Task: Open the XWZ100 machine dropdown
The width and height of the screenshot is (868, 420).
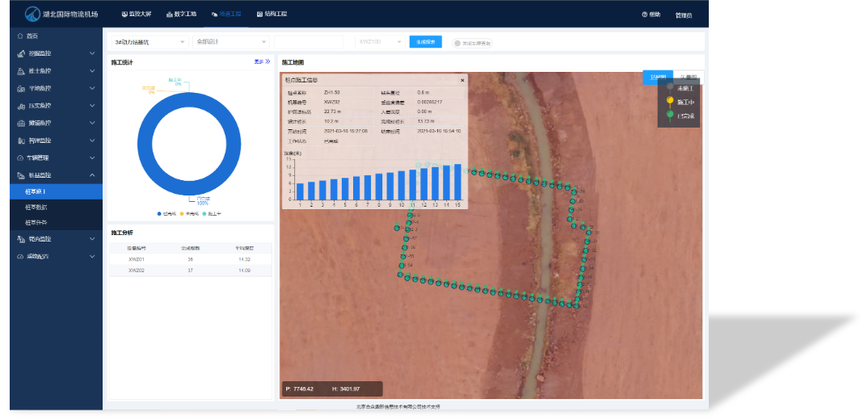Action: (378, 41)
